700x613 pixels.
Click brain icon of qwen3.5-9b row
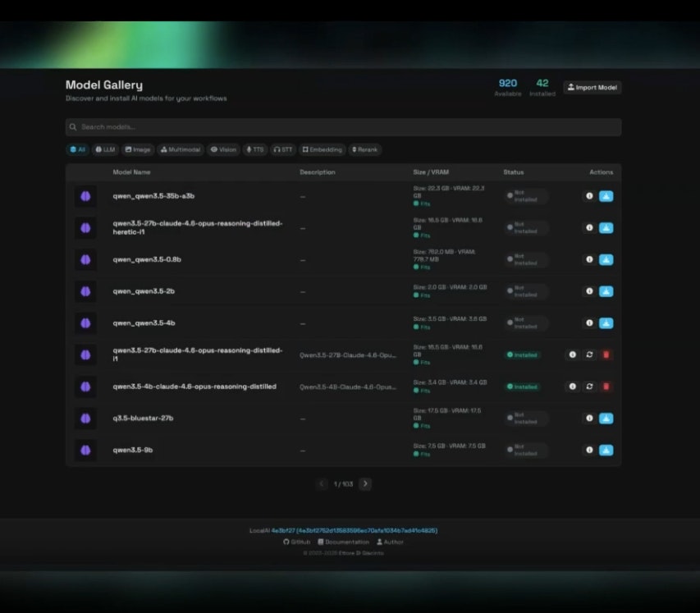point(85,450)
